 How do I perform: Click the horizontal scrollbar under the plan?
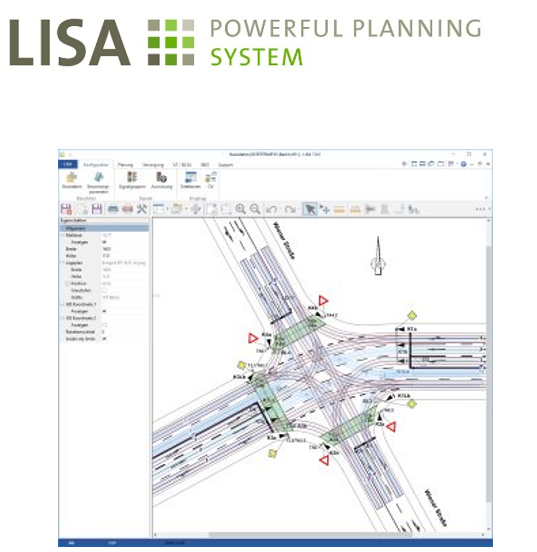310,535
